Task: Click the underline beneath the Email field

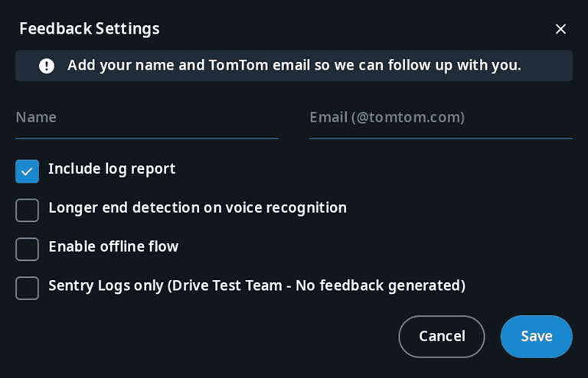Action: pyautogui.click(x=440, y=138)
